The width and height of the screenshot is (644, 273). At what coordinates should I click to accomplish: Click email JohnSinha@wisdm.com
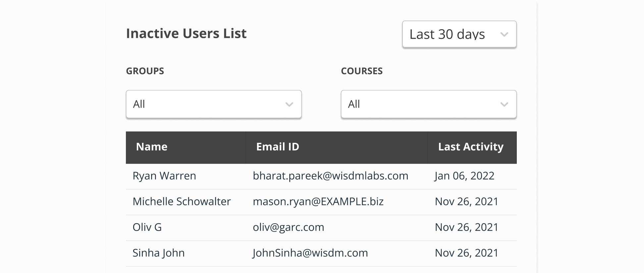coord(310,253)
